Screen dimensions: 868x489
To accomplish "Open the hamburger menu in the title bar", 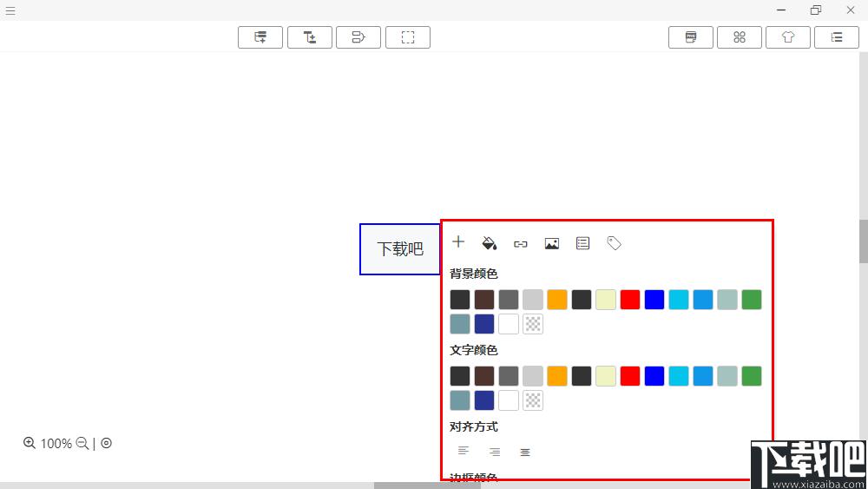I will (x=10, y=10).
